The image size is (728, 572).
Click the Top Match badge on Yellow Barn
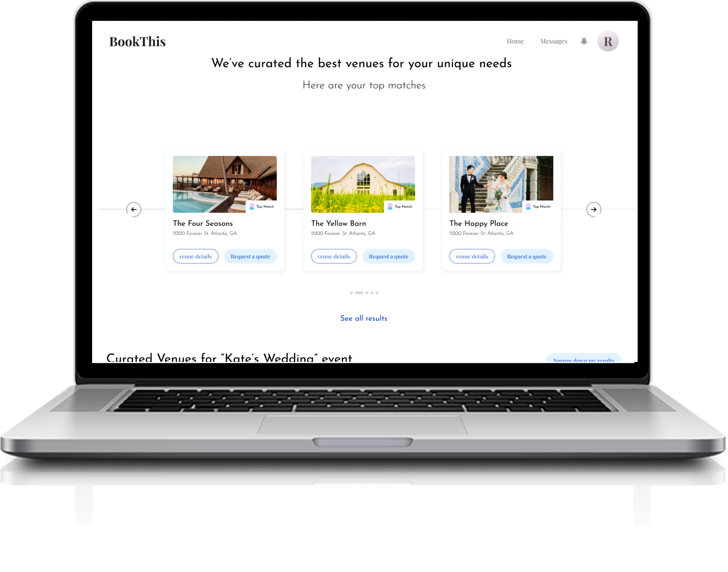[x=400, y=207]
